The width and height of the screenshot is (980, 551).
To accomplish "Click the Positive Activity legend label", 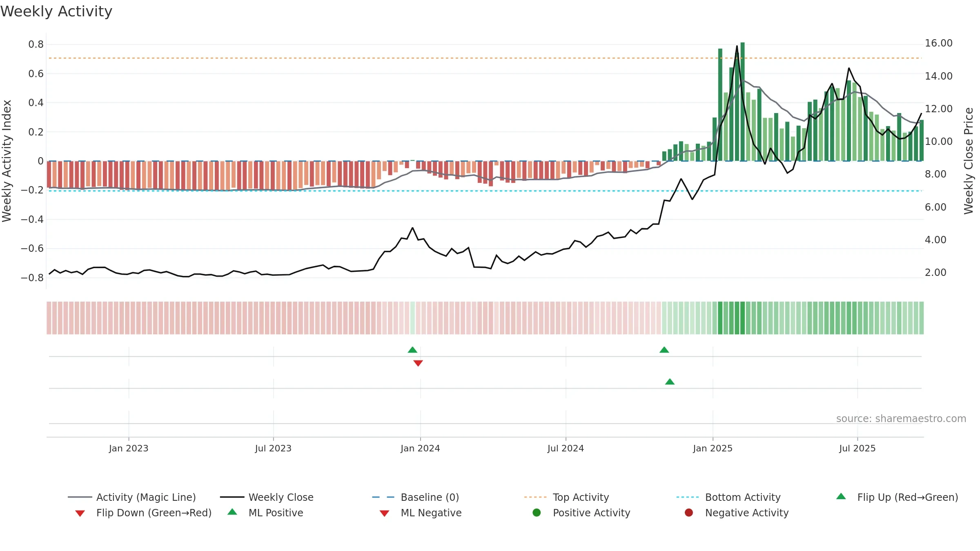I will 592,513.
